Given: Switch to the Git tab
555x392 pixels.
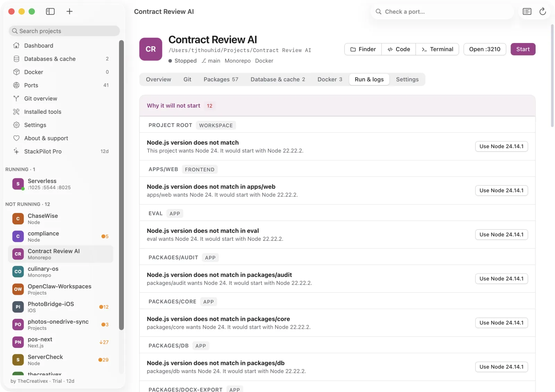Looking at the screenshot, I should pyautogui.click(x=187, y=79).
